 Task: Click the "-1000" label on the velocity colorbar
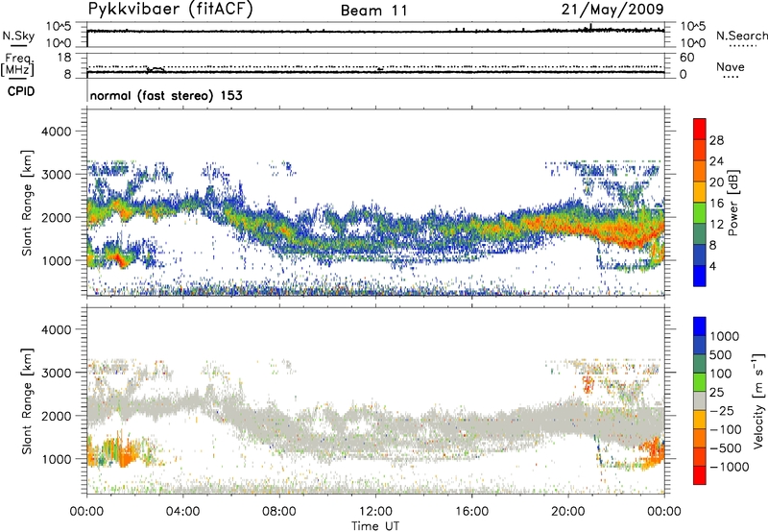pos(730,467)
